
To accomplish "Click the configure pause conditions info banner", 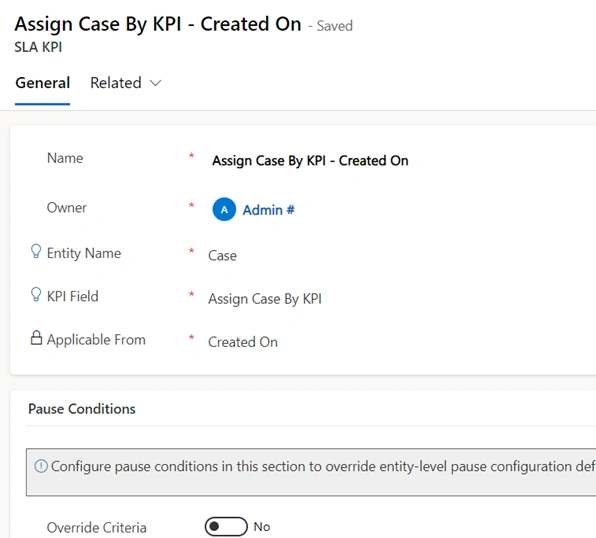I will pyautogui.click(x=311, y=472).
